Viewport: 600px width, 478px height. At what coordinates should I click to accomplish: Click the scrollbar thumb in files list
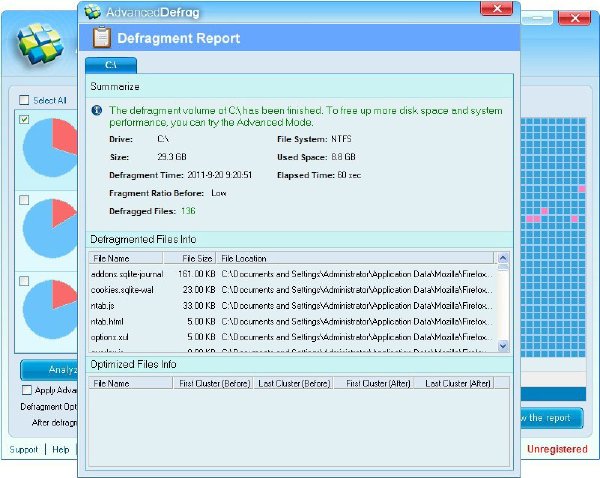pyautogui.click(x=503, y=267)
